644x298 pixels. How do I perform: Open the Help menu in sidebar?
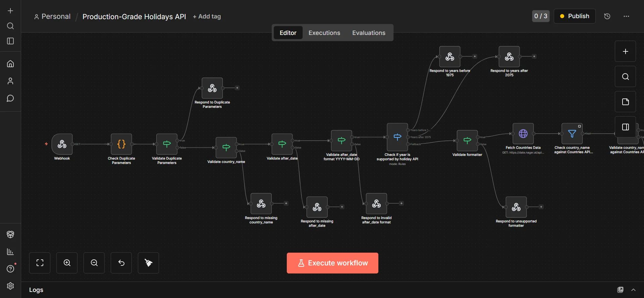coord(10,269)
